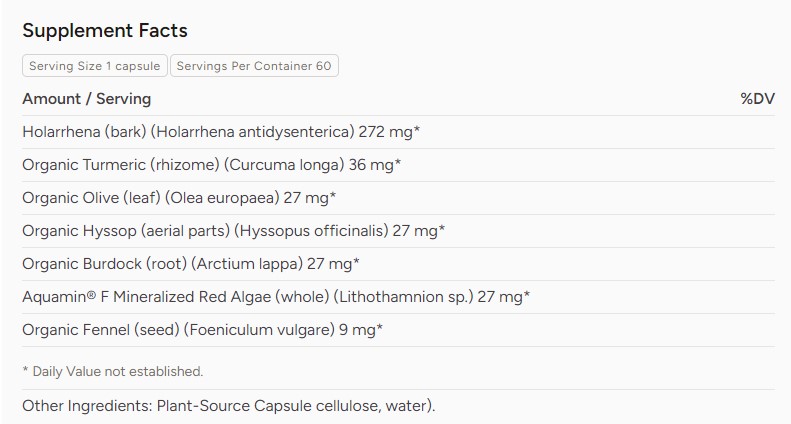The image size is (791, 424).
Task: Click the Amount / Serving column header
Action: tap(87, 99)
